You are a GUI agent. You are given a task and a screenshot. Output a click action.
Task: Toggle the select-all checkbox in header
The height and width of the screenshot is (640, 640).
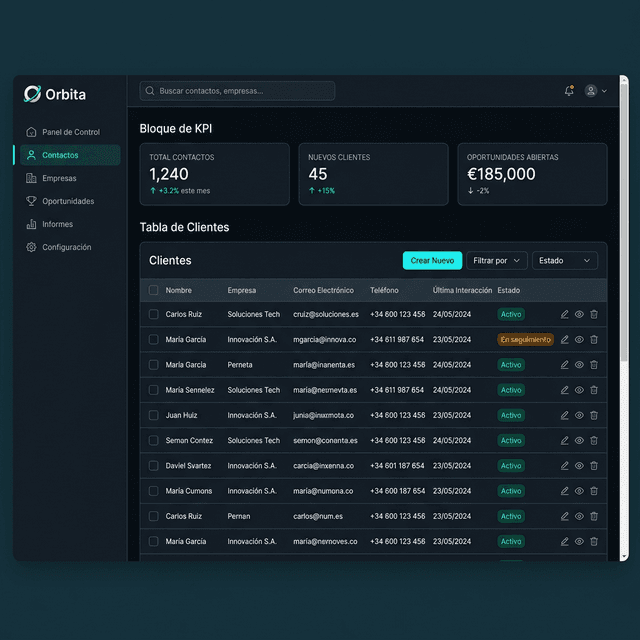pyautogui.click(x=153, y=290)
